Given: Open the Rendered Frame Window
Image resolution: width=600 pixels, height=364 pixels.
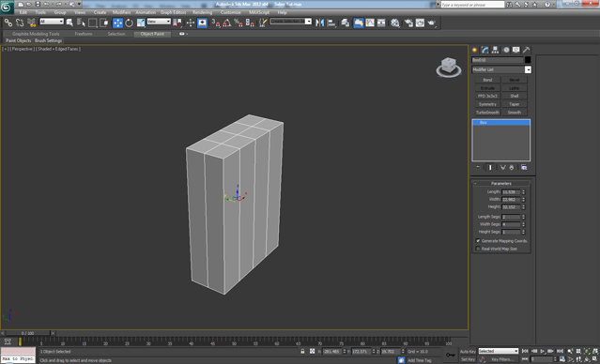Looking at the screenshot, I should [x=420, y=23].
